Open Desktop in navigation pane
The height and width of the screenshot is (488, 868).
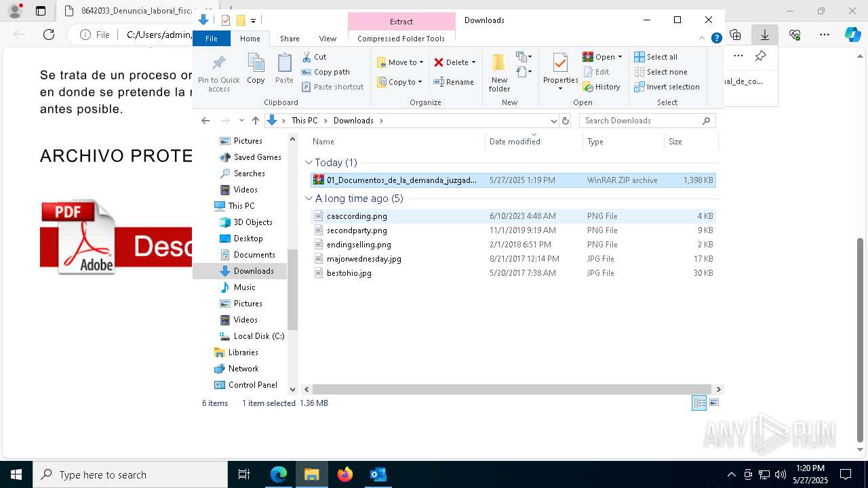click(x=241, y=239)
